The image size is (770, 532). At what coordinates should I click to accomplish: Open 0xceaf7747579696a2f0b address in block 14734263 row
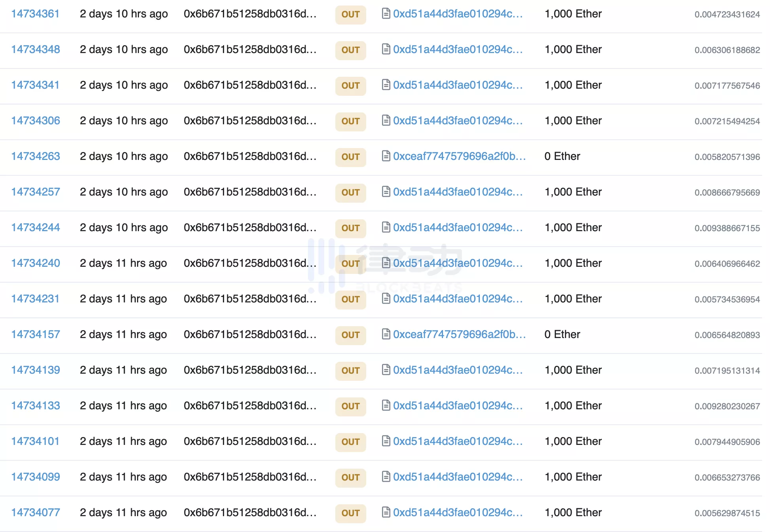point(459,156)
